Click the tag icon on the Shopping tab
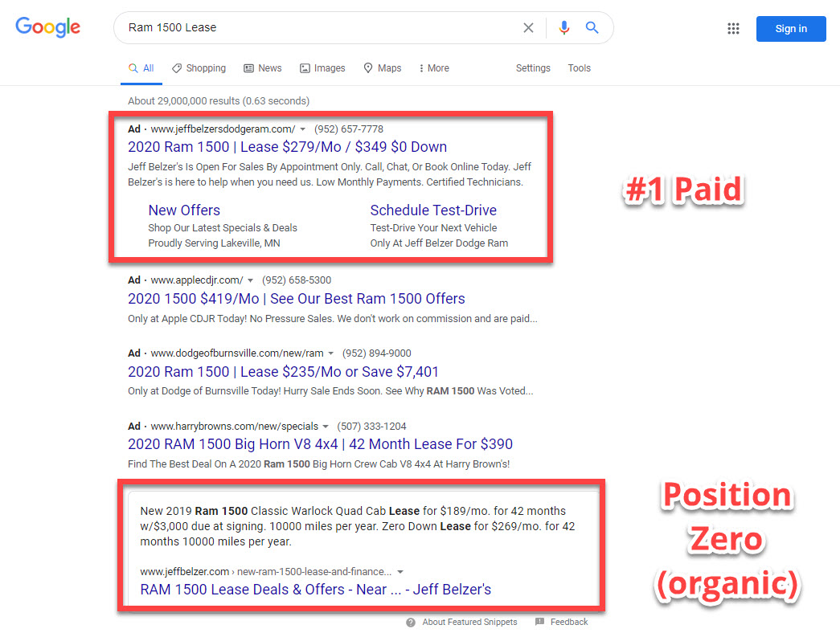840x633 pixels. pyautogui.click(x=178, y=68)
